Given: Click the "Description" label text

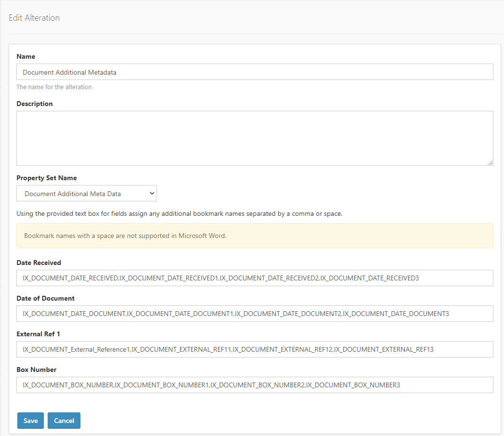Looking at the screenshot, I should (35, 104).
